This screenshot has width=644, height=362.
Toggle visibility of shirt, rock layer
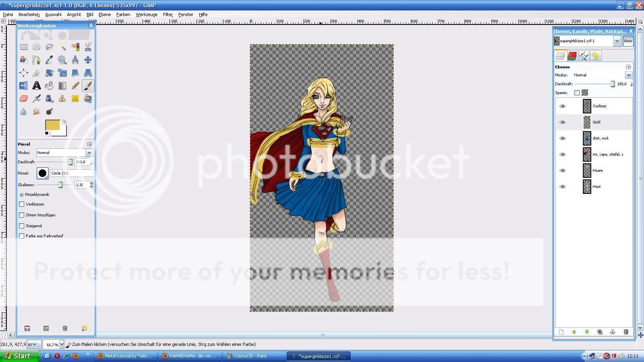pyautogui.click(x=563, y=138)
